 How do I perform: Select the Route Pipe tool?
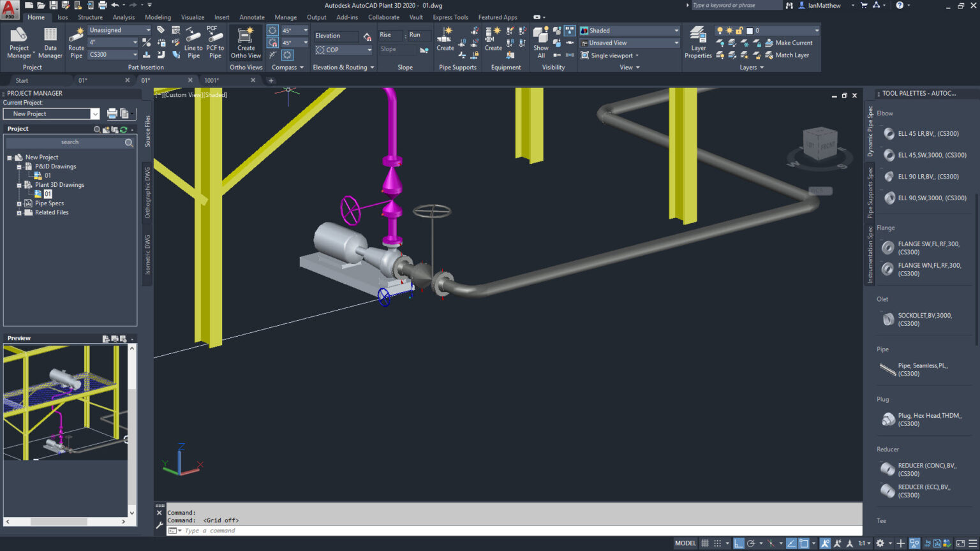click(76, 42)
